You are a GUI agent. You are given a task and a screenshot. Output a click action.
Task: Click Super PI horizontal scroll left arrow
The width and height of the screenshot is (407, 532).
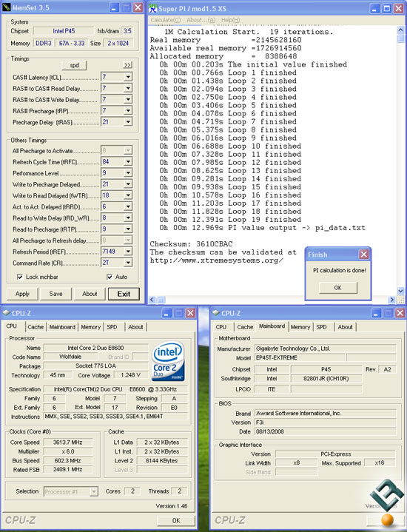[152, 300]
